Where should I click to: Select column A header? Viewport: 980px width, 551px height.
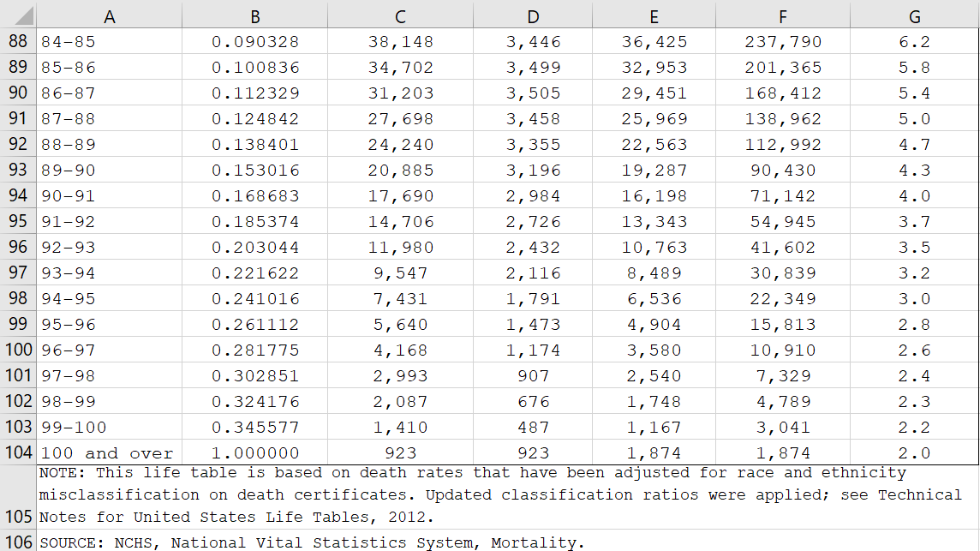click(110, 16)
